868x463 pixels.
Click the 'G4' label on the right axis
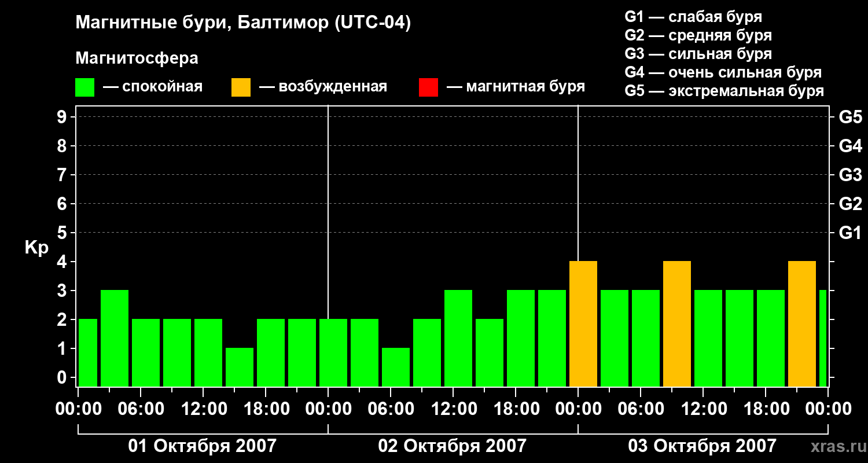point(850,146)
